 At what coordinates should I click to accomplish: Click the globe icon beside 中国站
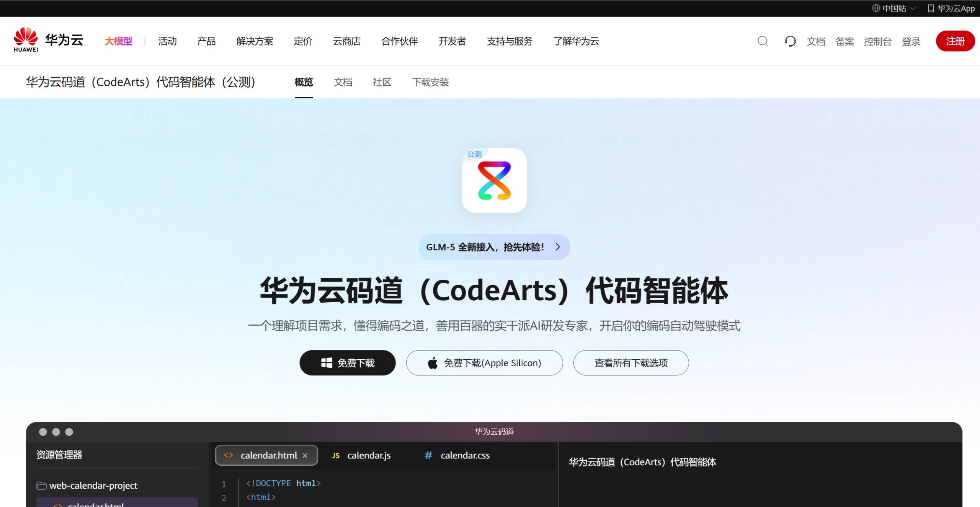point(876,8)
